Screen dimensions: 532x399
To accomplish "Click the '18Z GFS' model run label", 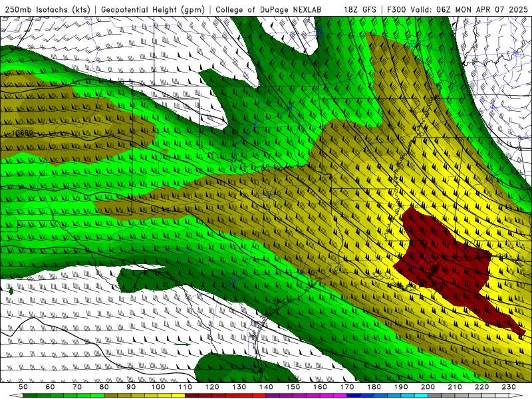I will click(x=360, y=9).
